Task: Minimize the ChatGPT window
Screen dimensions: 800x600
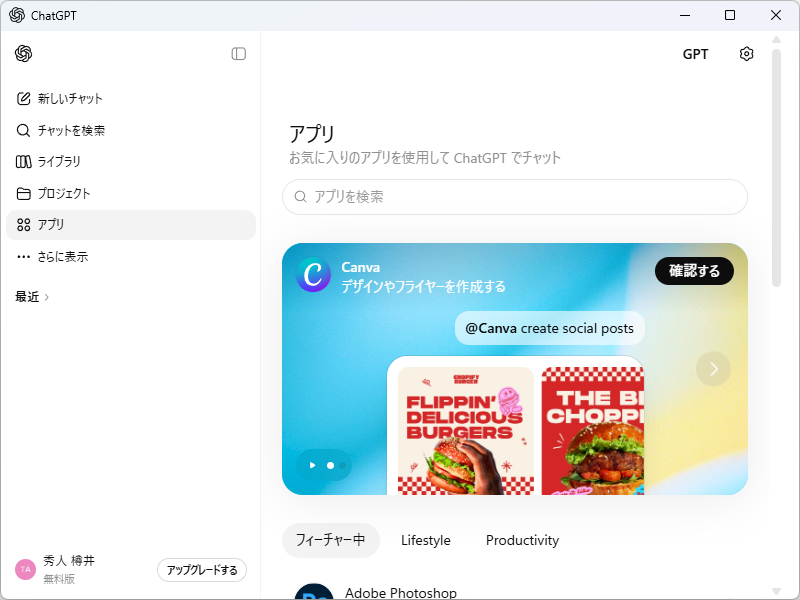Action: (685, 15)
